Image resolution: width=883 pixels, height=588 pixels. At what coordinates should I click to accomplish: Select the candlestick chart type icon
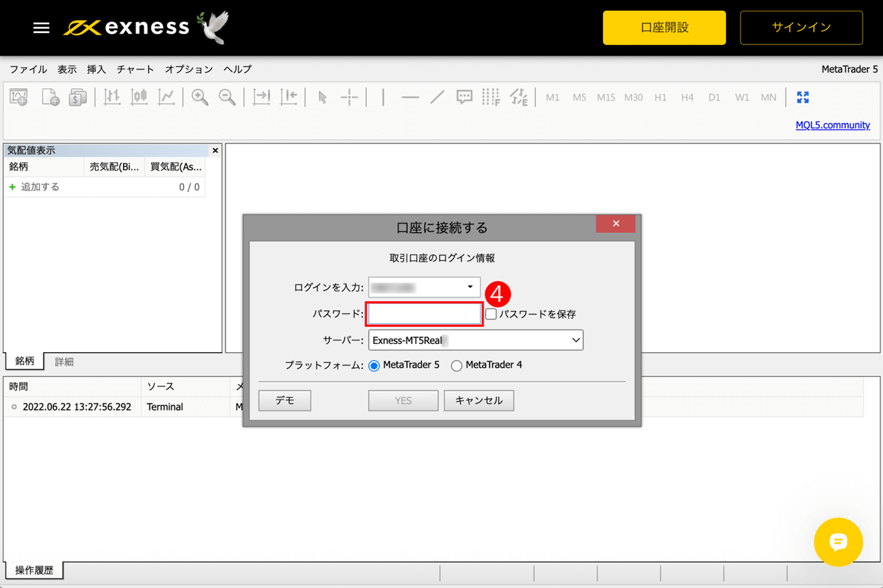coord(139,97)
